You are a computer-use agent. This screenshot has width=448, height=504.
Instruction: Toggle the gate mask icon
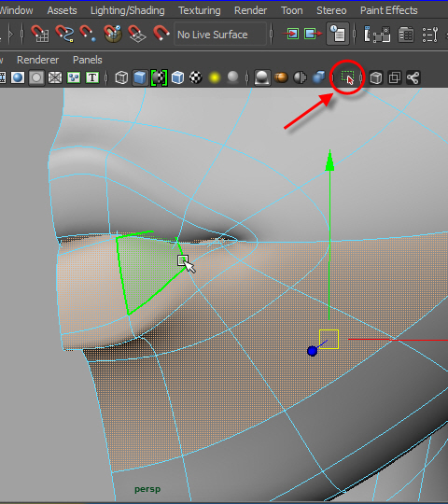[36, 77]
